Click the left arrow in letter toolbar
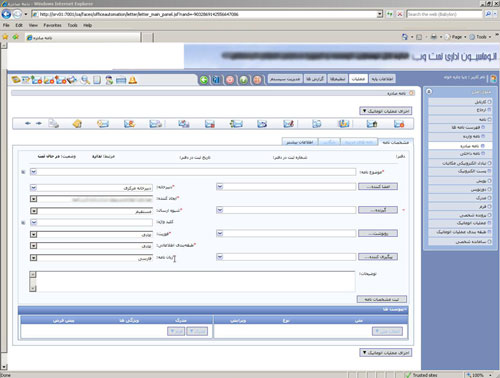Screen dimensions: 500x378 pos(28,123)
